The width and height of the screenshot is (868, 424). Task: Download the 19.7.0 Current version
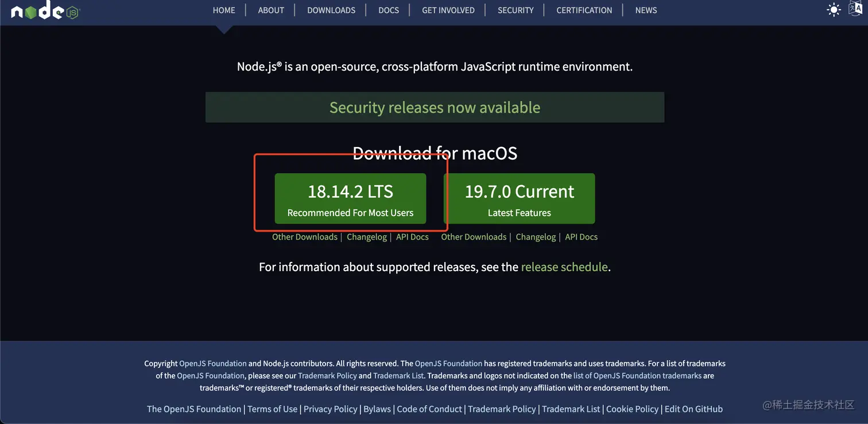[x=520, y=198]
